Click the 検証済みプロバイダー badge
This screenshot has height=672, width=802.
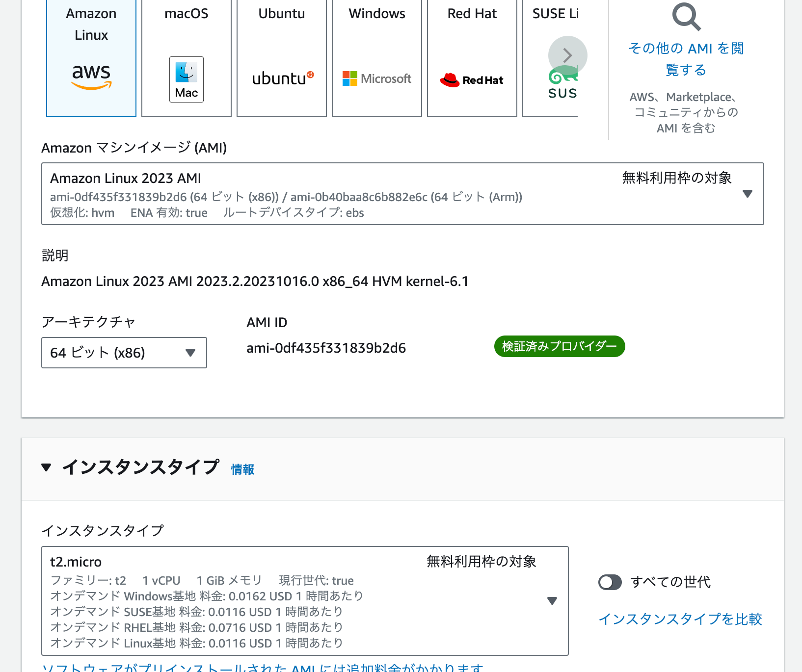tap(560, 346)
